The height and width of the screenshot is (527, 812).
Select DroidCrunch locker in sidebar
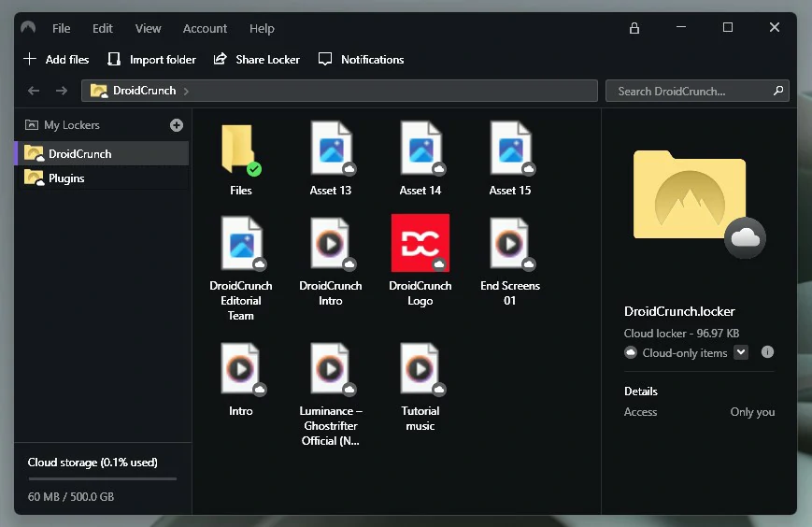click(x=103, y=154)
